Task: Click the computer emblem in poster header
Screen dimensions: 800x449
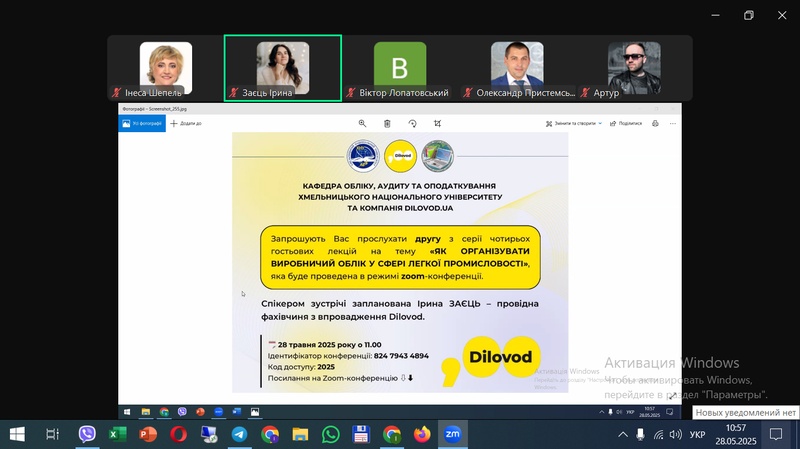Action: (x=437, y=156)
